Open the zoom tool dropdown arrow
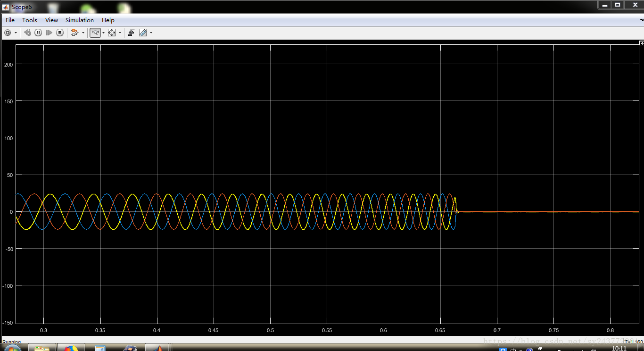 103,33
